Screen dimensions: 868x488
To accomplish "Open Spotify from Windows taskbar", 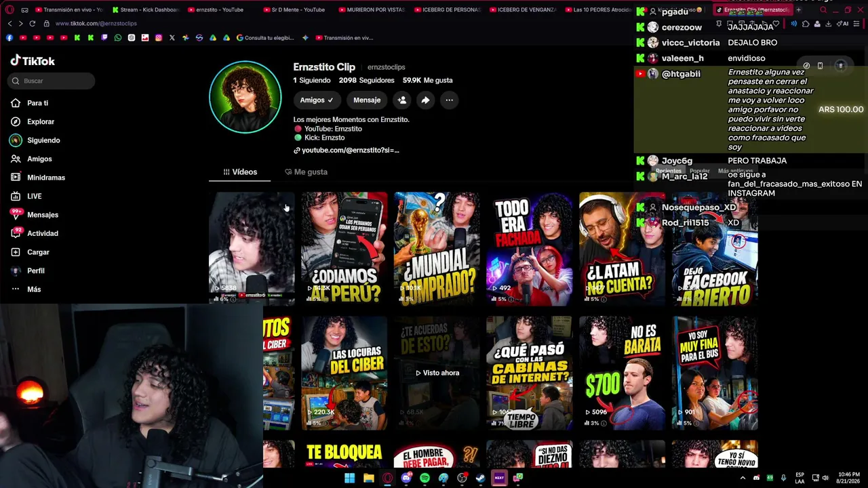I will (x=425, y=478).
